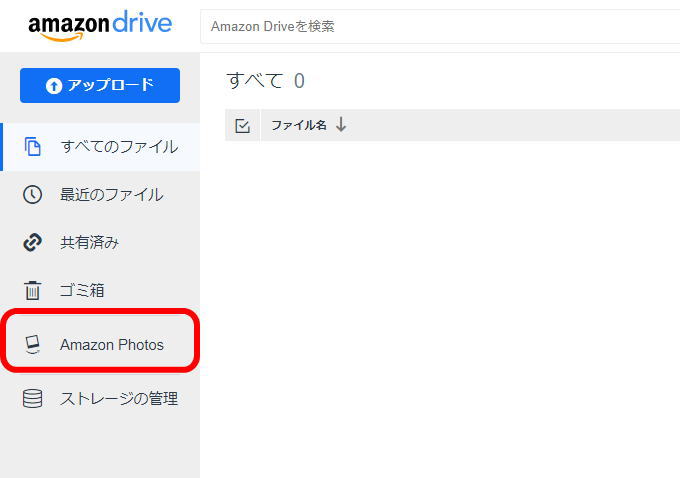Toggle the select-all checkbox in file header
The height and width of the screenshot is (478, 680).
tap(242, 126)
